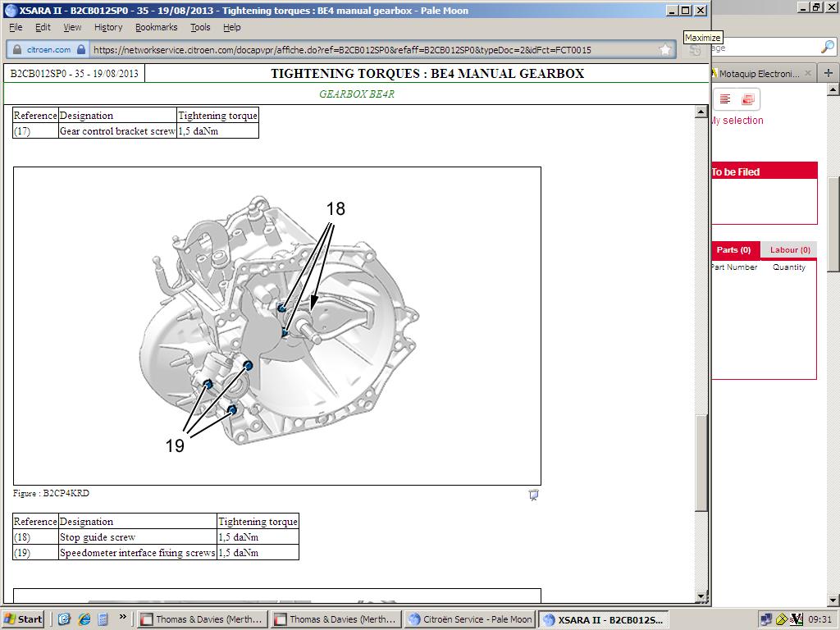Click the Quantity column header
Screen dimensions: 840x630
[x=789, y=267]
